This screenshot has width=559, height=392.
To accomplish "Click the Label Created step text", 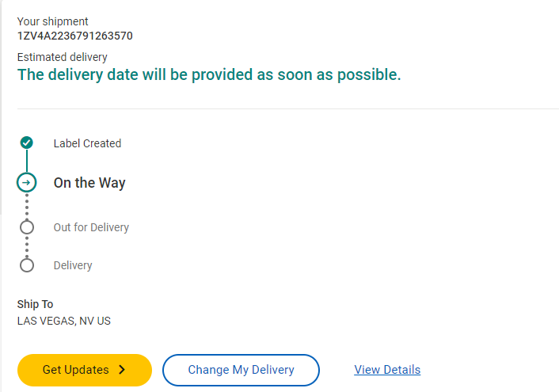I will point(87,143).
